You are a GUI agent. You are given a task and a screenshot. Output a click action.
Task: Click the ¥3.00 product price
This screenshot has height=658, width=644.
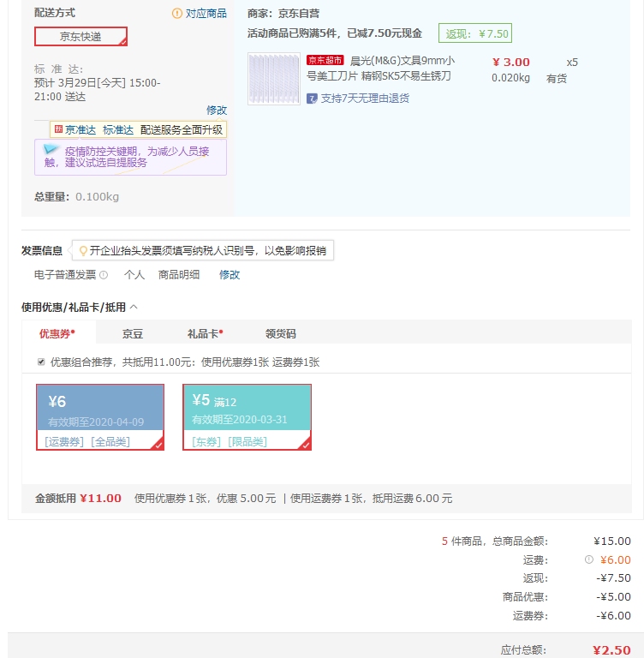[510, 62]
